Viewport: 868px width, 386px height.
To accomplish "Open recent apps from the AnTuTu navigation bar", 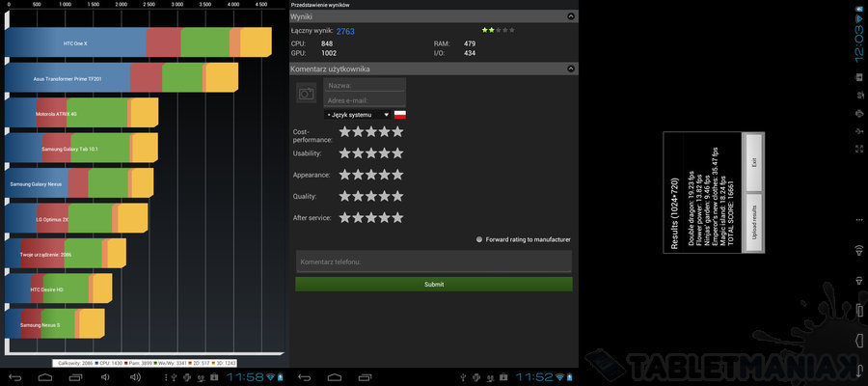I will click(365, 377).
